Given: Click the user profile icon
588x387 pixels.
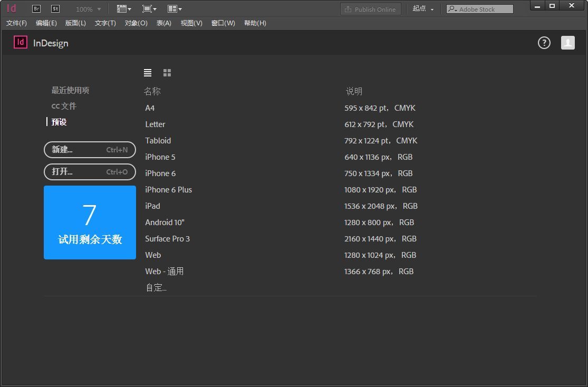Looking at the screenshot, I should point(567,43).
